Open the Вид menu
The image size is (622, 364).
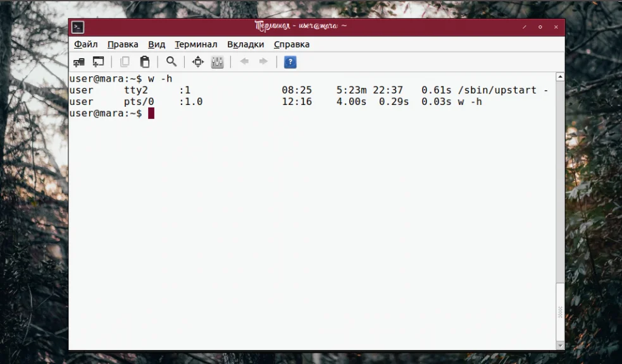coord(157,44)
